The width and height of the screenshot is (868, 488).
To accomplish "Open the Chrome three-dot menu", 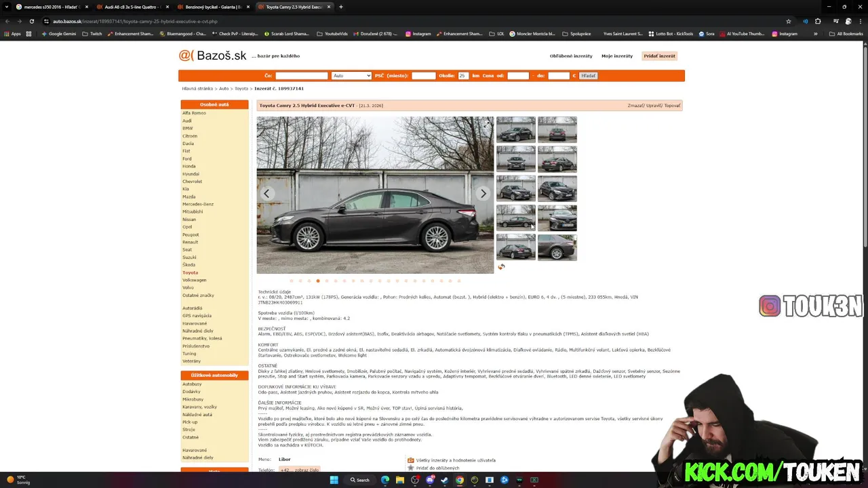I will point(861,21).
